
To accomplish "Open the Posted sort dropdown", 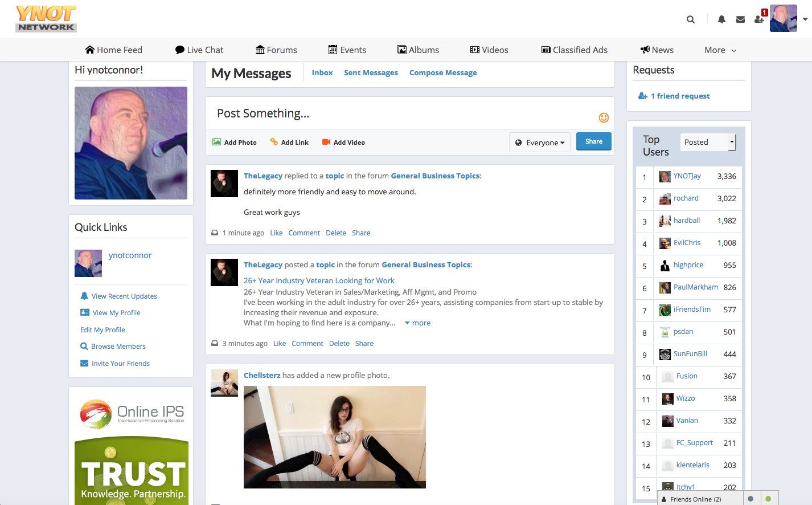I will click(708, 142).
